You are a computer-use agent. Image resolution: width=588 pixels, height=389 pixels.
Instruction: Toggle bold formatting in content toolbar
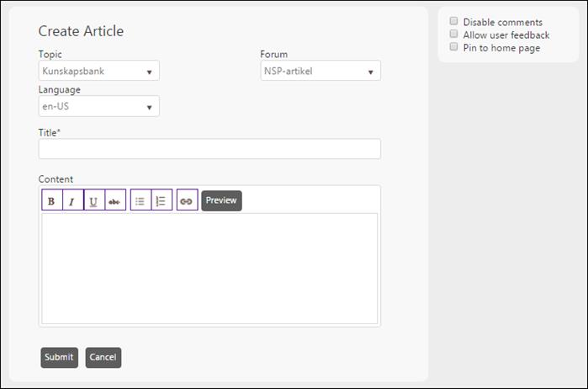point(51,201)
